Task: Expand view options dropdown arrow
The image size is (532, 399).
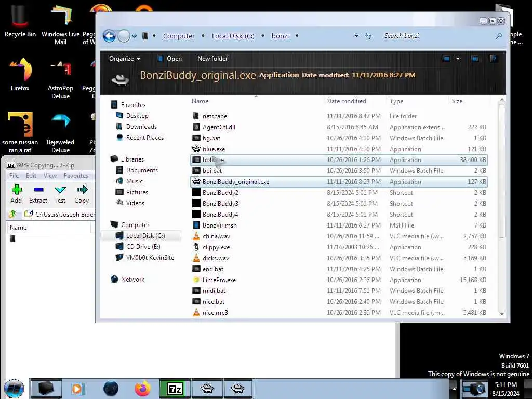Action: coord(458,59)
